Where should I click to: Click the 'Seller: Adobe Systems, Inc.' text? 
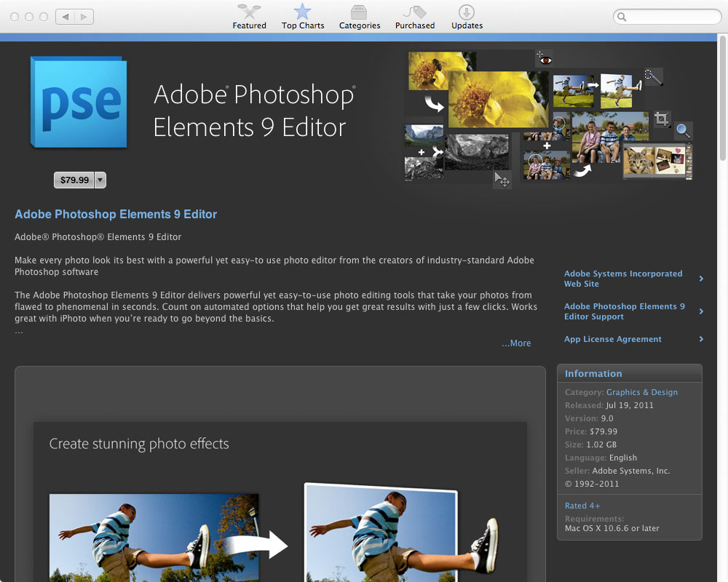click(x=617, y=471)
